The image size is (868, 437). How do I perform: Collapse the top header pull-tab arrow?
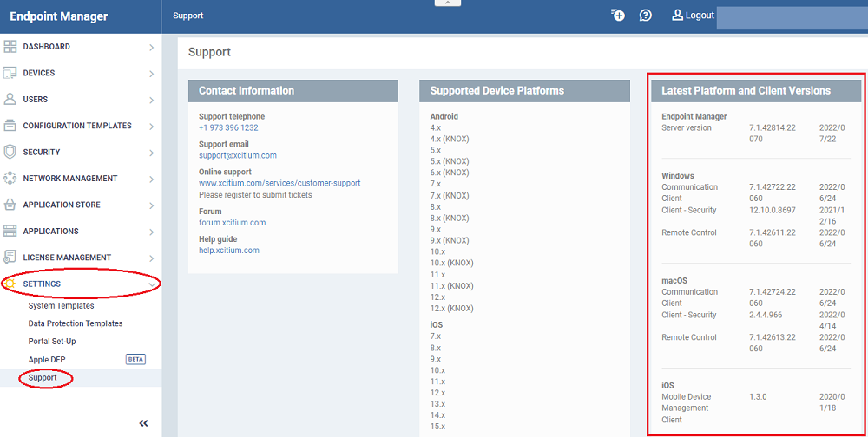pos(447,3)
